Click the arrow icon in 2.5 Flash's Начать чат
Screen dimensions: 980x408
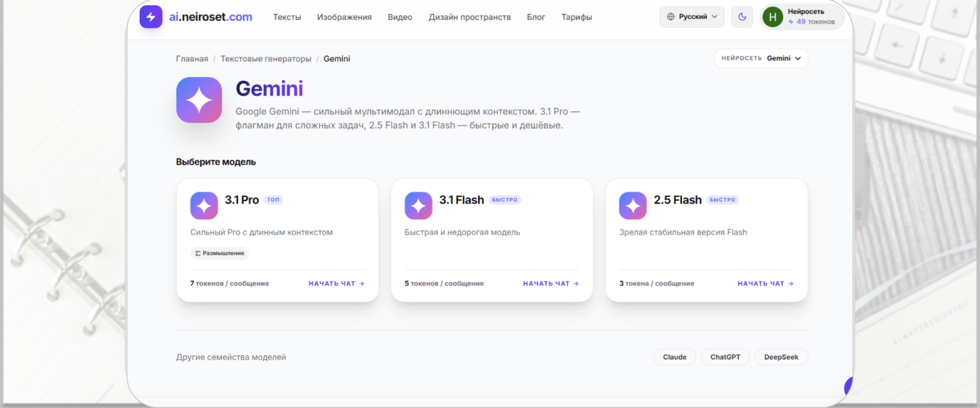(791, 284)
